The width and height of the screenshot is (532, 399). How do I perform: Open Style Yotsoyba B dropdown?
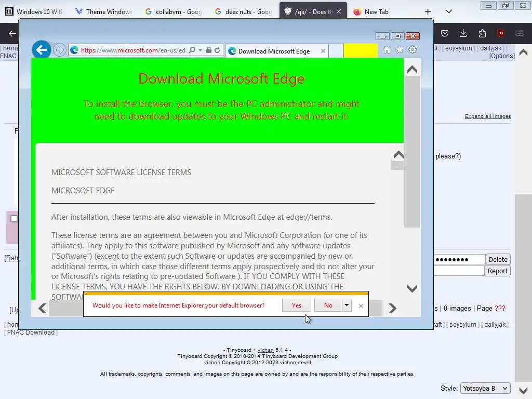[x=485, y=389]
